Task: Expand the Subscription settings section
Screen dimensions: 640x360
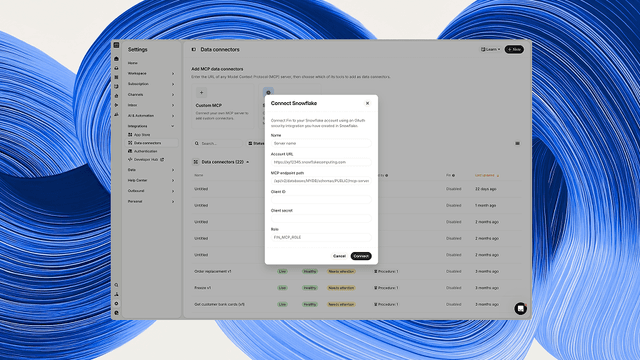Action: [x=151, y=84]
